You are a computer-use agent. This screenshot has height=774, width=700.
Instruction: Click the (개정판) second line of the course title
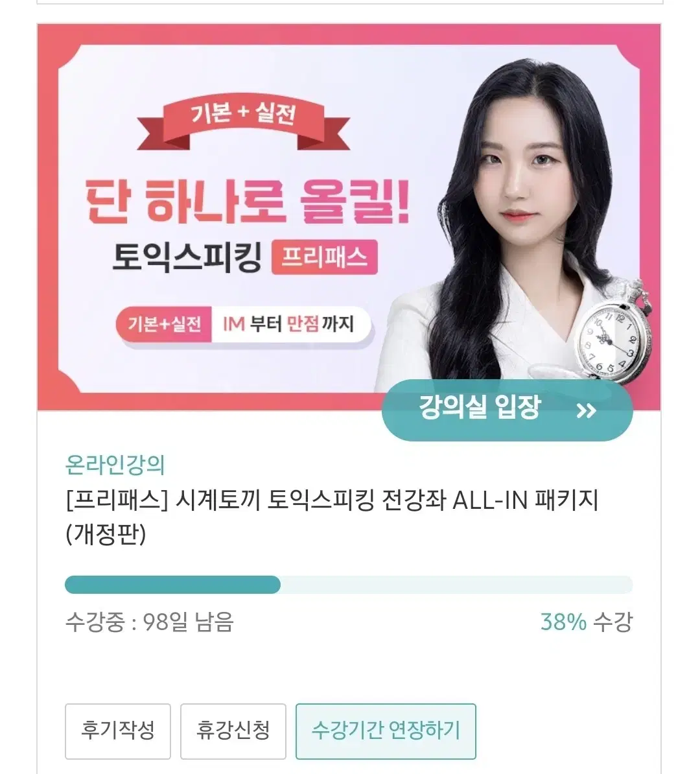coord(106,534)
